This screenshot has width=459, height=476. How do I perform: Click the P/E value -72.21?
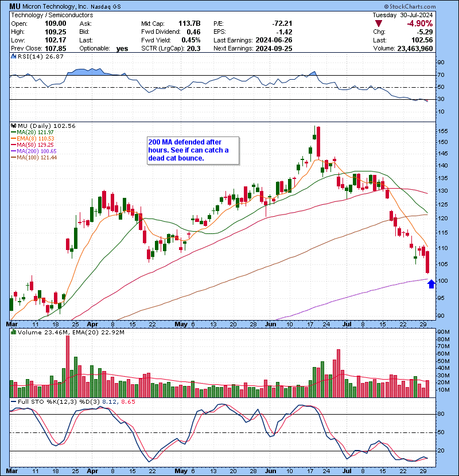pos(282,24)
